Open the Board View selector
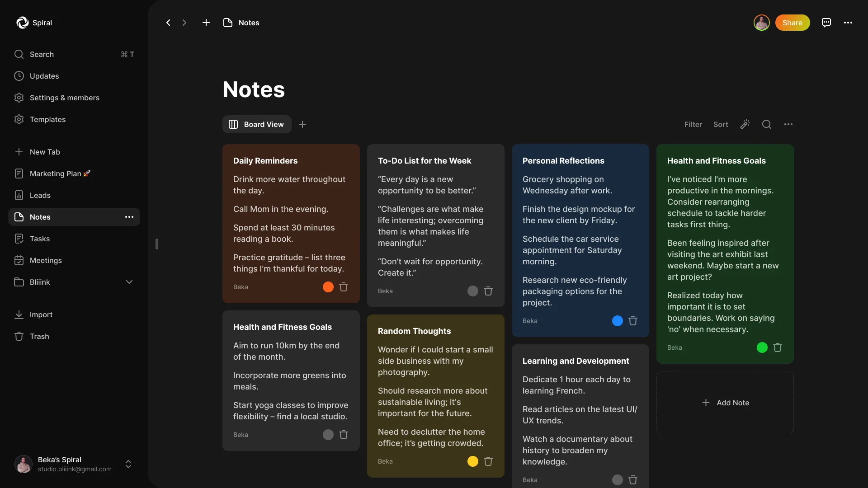This screenshot has height=488, width=868. coord(256,124)
